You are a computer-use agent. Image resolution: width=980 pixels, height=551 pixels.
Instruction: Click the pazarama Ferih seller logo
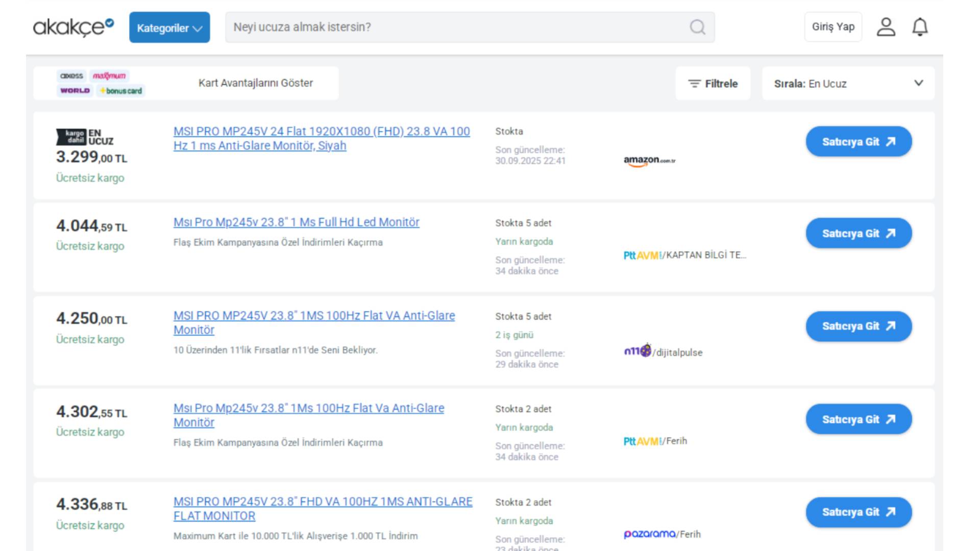pos(661,534)
